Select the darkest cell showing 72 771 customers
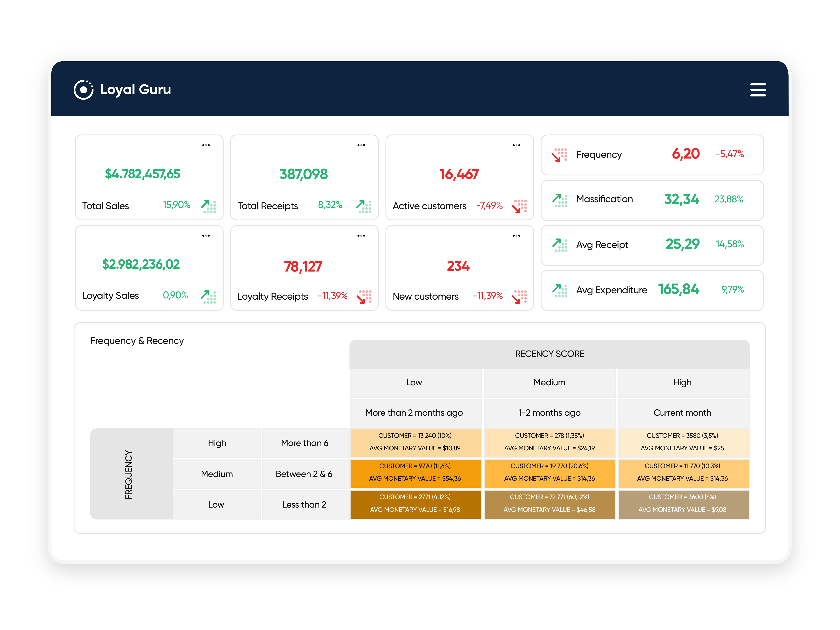The height and width of the screenshot is (630, 840). click(x=549, y=503)
